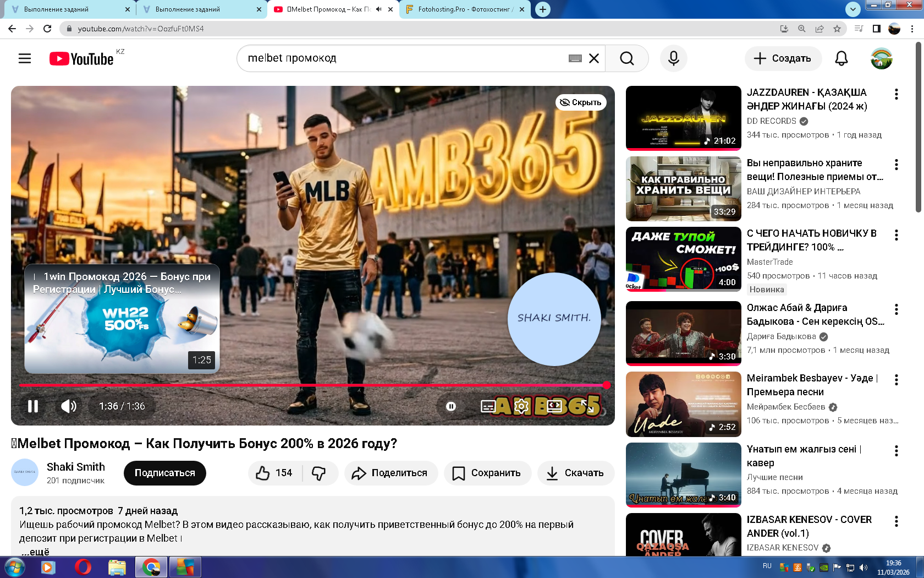Switch to first Выполнение заданий tab
This screenshot has width=924, height=578.
(69, 9)
